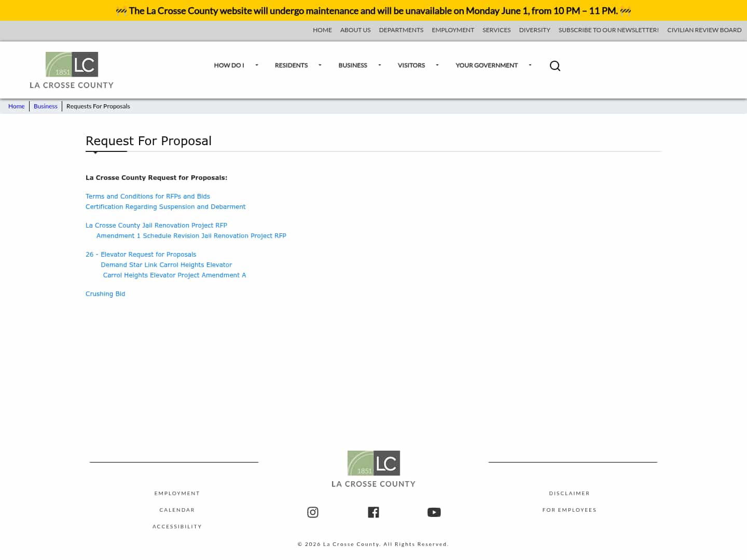Expand the Business dropdown arrow
Screen dimensions: 747x560
380,65
